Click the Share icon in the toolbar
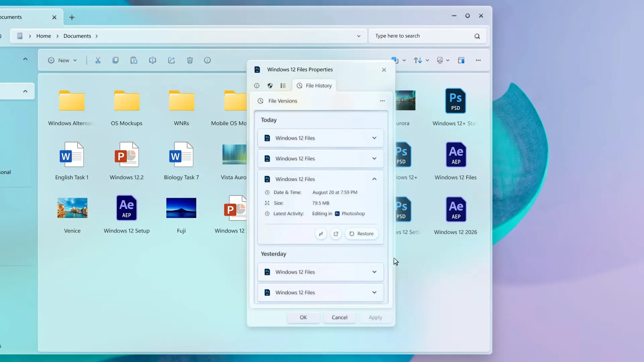 (x=171, y=60)
